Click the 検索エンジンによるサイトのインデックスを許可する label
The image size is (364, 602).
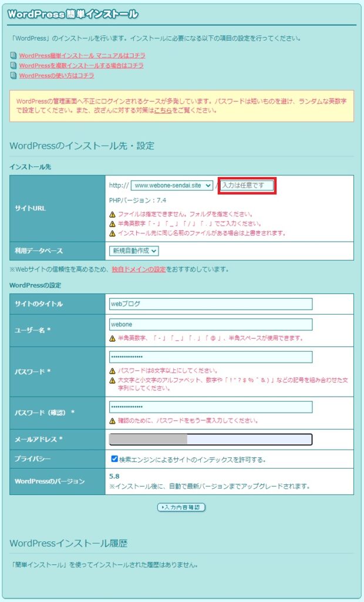click(x=193, y=459)
